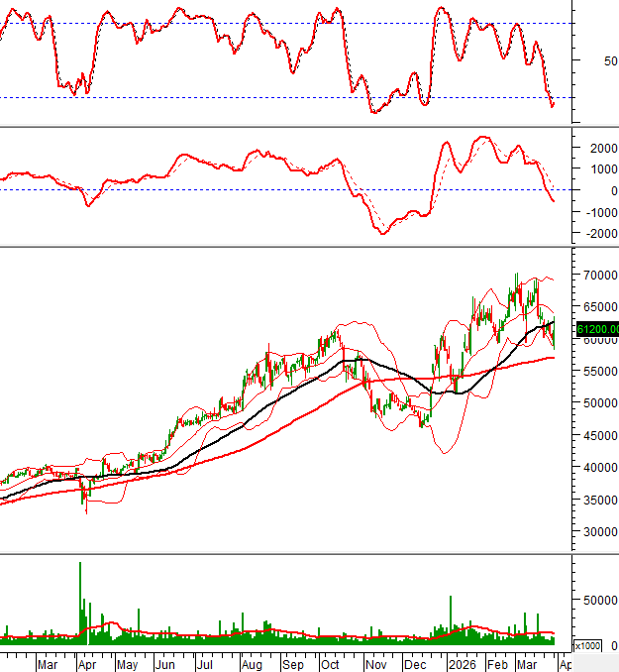The width and height of the screenshot is (619, 672).
Task: Click the Aug label on date axis
Action: click(252, 665)
